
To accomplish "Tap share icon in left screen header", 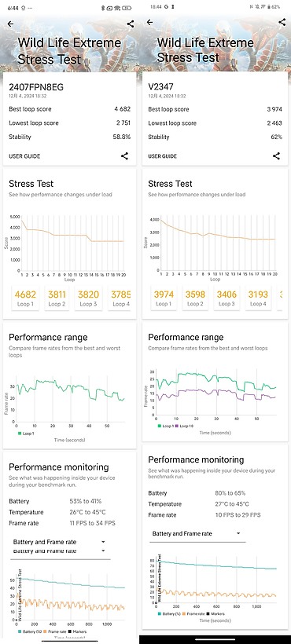I will [x=131, y=24].
